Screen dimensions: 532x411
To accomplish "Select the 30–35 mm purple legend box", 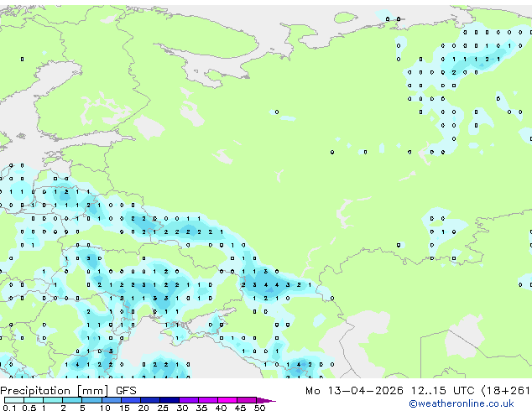I will [x=189, y=400].
